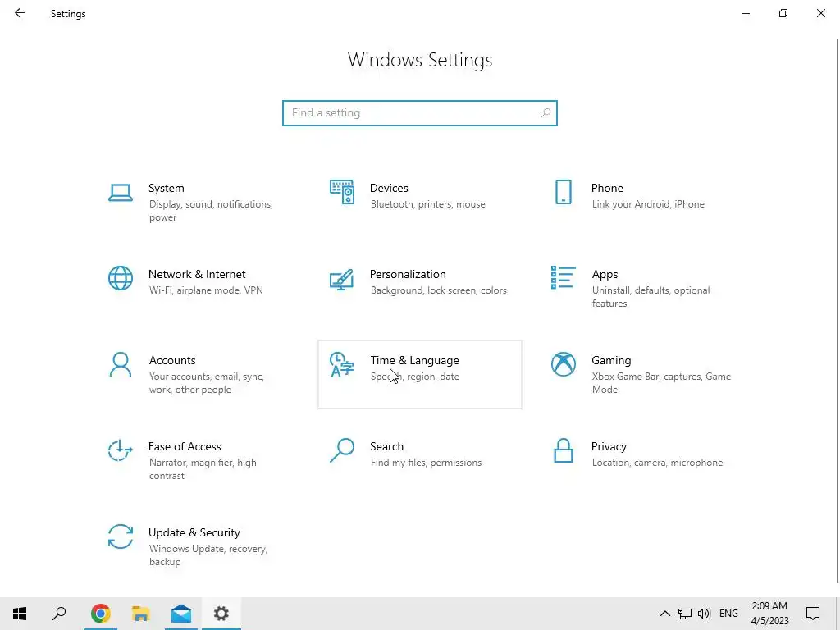This screenshot has width=840, height=630.
Task: Open the Apps settings title
Action: click(x=605, y=274)
